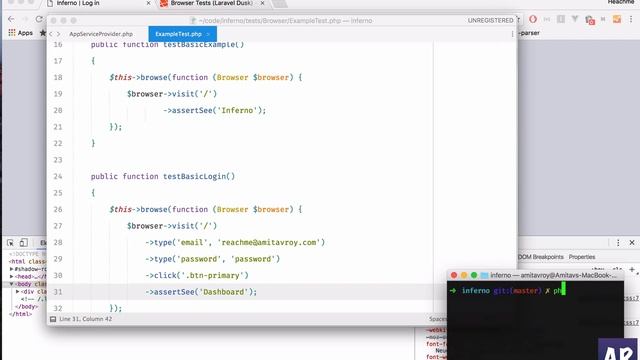Close the DevTools panel

pos(632,242)
